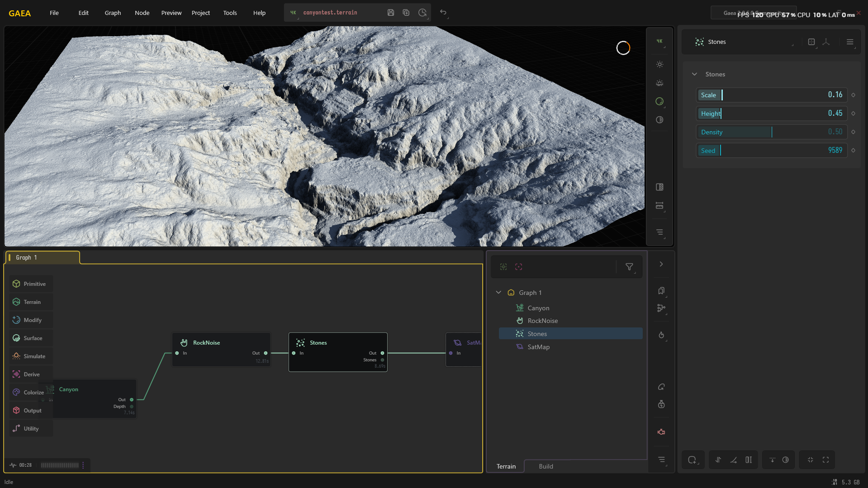
Task: Collapse side panel with right chevron
Action: pyautogui.click(x=661, y=264)
